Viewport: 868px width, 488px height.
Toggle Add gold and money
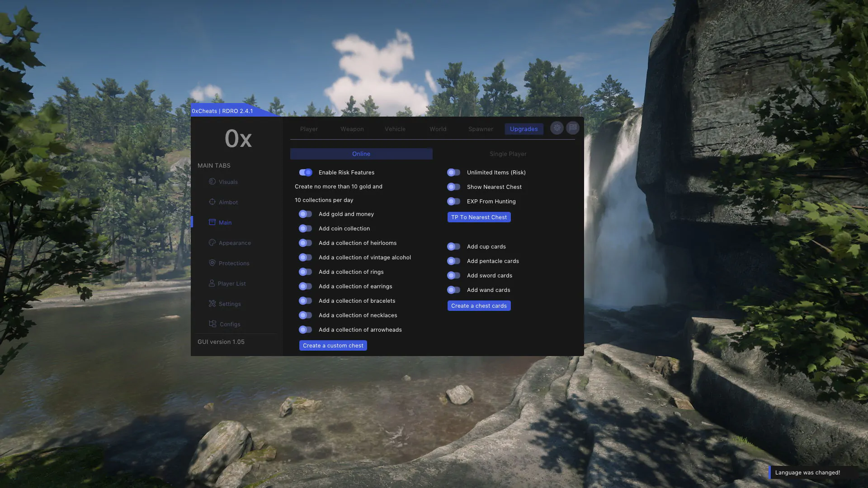306,214
